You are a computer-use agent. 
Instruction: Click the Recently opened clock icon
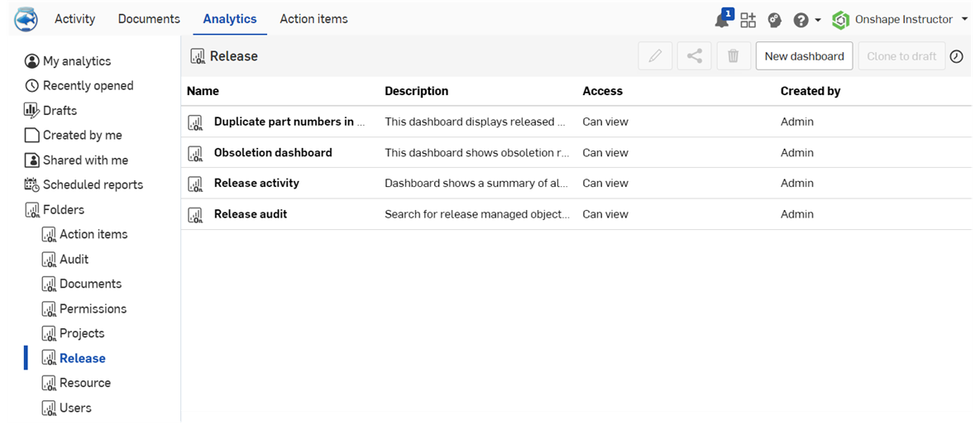click(32, 86)
